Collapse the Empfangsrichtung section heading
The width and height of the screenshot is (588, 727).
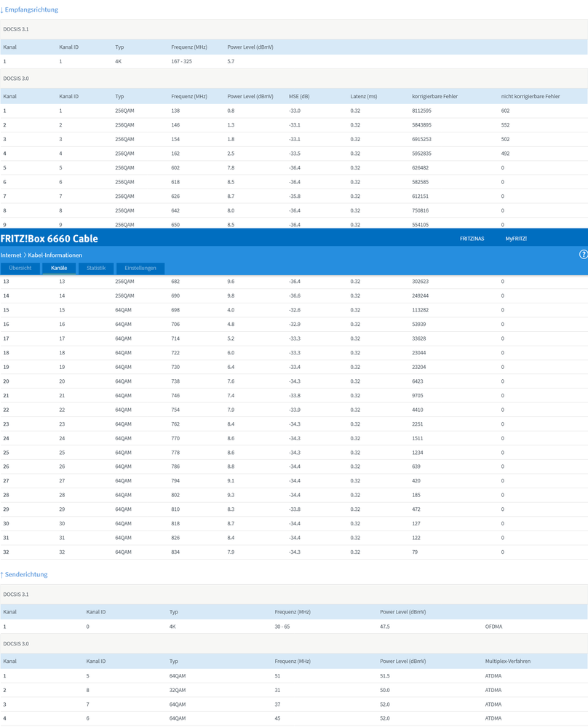[x=29, y=9]
